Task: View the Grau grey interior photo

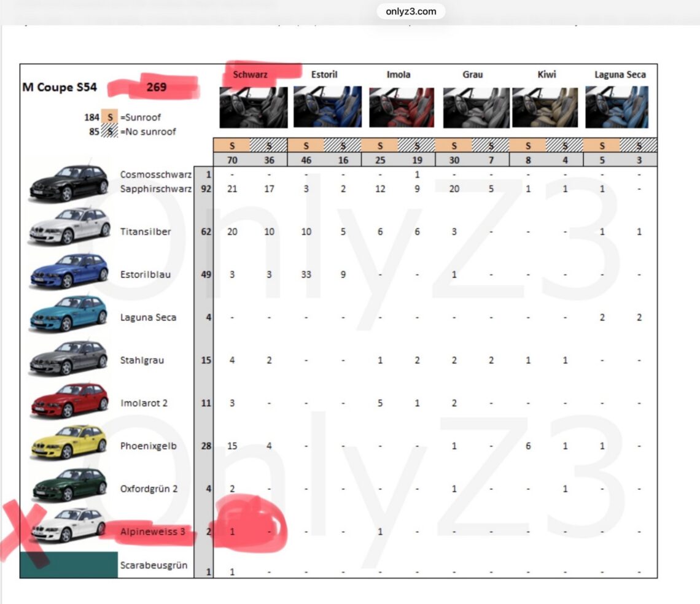Action: tap(476, 107)
